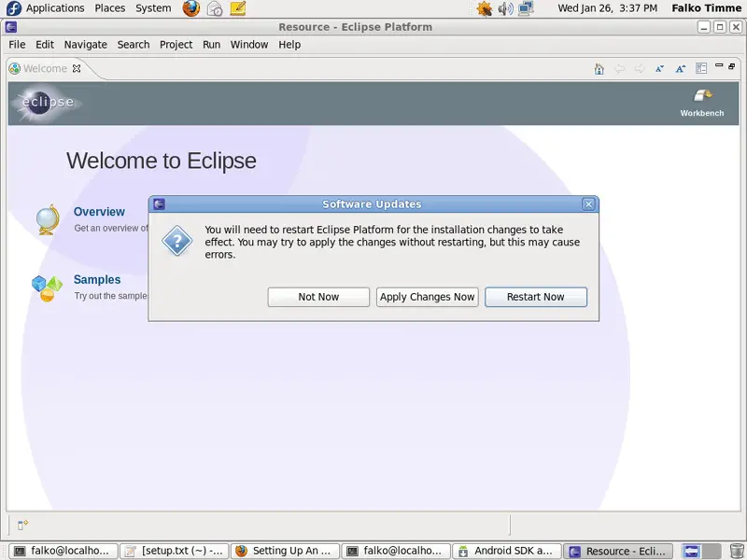747x560 pixels.
Task: Reduce the Welcome page font size
Action: 660,69
